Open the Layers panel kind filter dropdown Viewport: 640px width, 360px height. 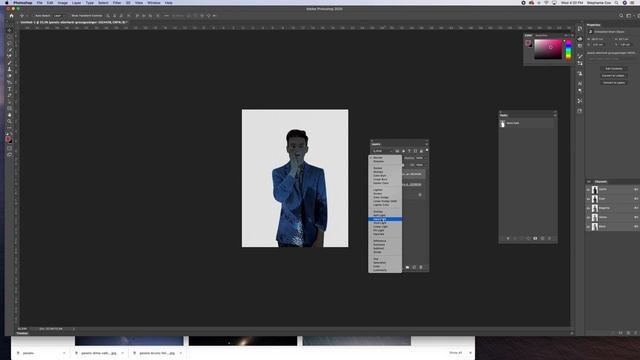click(382, 151)
